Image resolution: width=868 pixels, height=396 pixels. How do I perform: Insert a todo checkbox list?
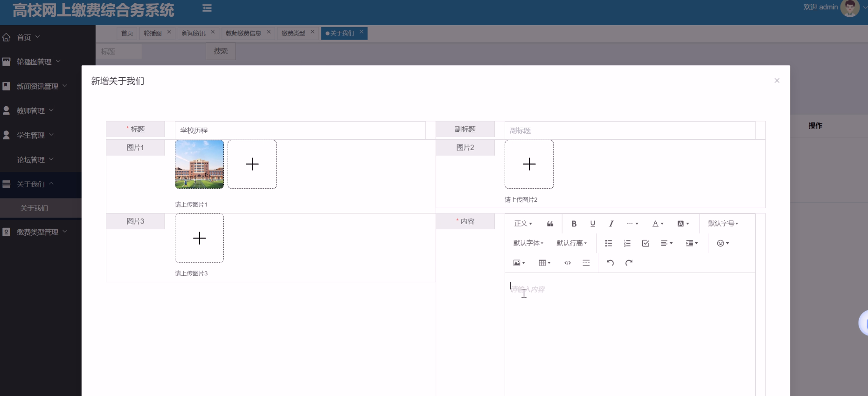coord(646,243)
